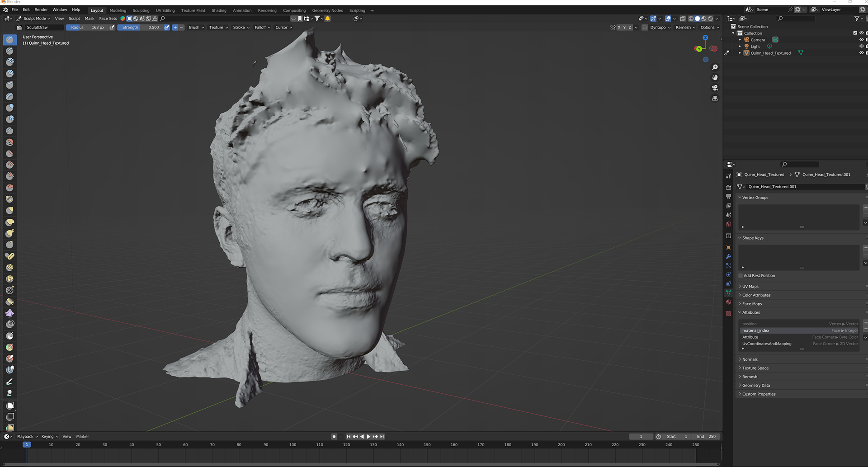
Task: Click the green Y axis gizmo
Action: [699, 49]
